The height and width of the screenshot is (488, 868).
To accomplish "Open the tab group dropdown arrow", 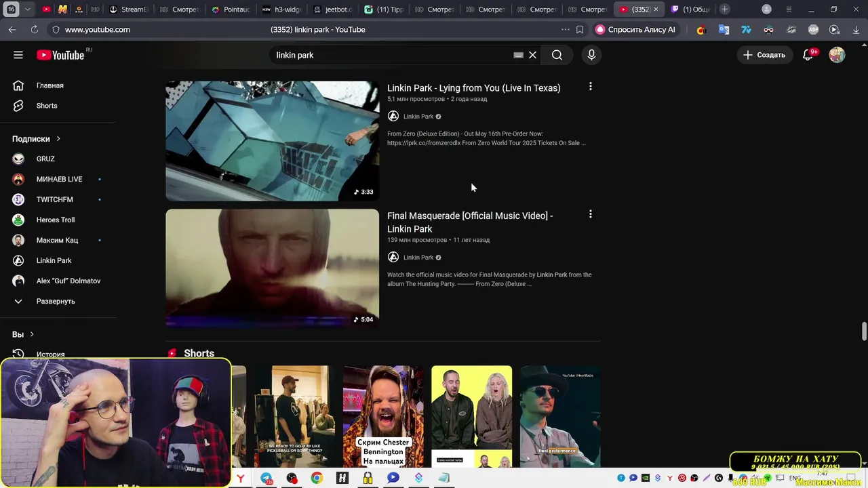I will (x=27, y=9).
